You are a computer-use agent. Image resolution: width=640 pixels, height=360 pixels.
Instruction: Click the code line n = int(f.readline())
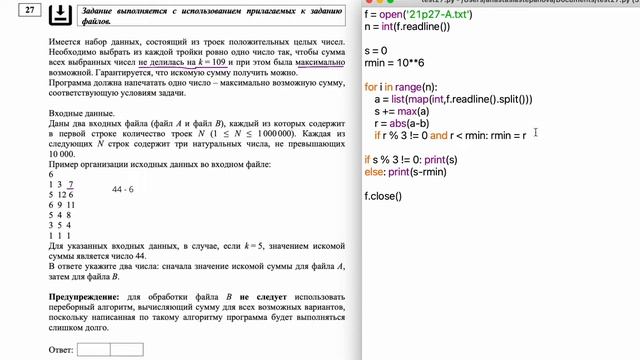(x=407, y=27)
